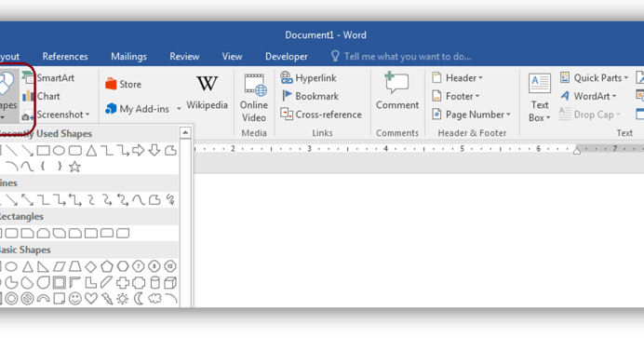The height and width of the screenshot is (338, 644).
Task: Choose the cloud shape
Action: (154, 299)
